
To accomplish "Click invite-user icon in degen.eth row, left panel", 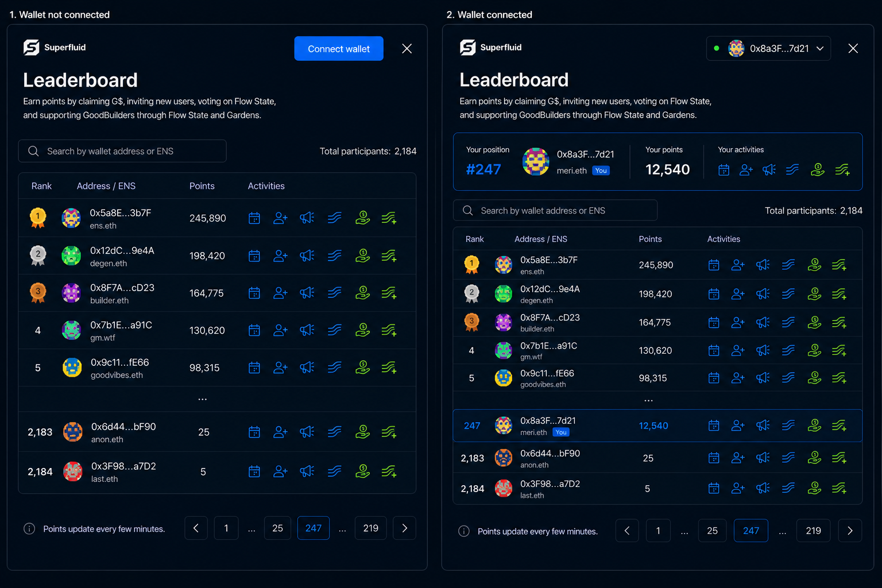I will point(280,256).
